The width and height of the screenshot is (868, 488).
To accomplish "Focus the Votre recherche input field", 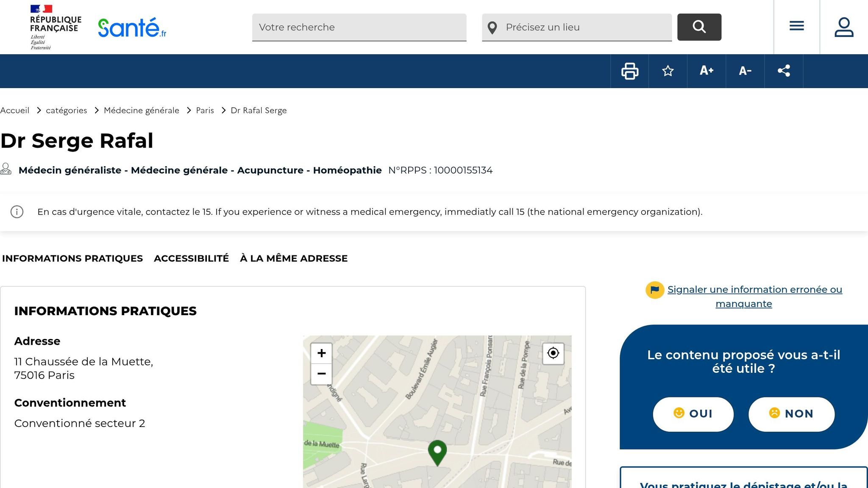I will tap(359, 27).
